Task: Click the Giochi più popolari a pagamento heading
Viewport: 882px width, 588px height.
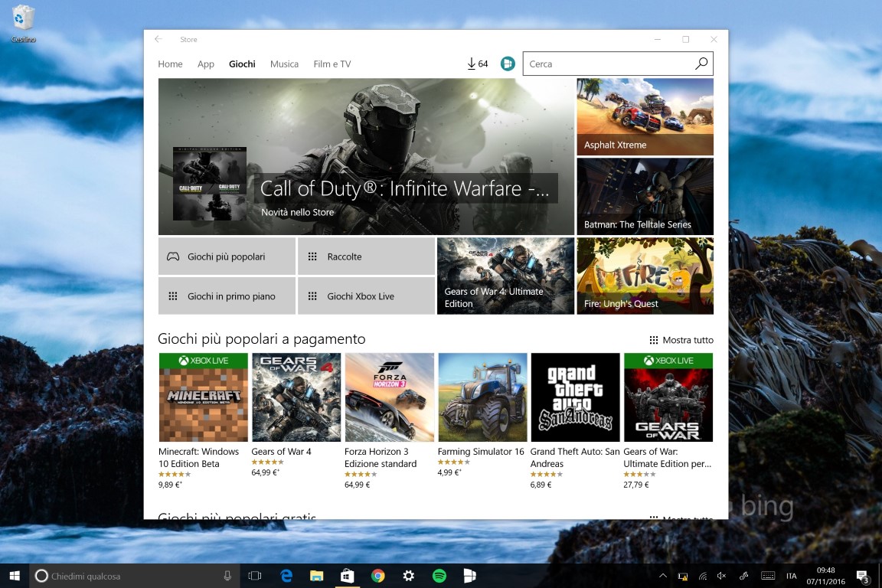Action: [x=262, y=338]
